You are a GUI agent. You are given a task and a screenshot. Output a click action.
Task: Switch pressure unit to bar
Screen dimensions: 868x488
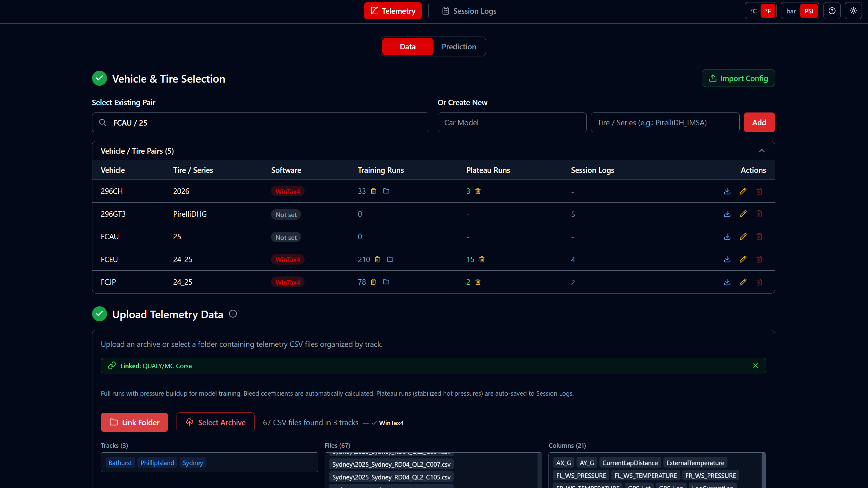791,11
